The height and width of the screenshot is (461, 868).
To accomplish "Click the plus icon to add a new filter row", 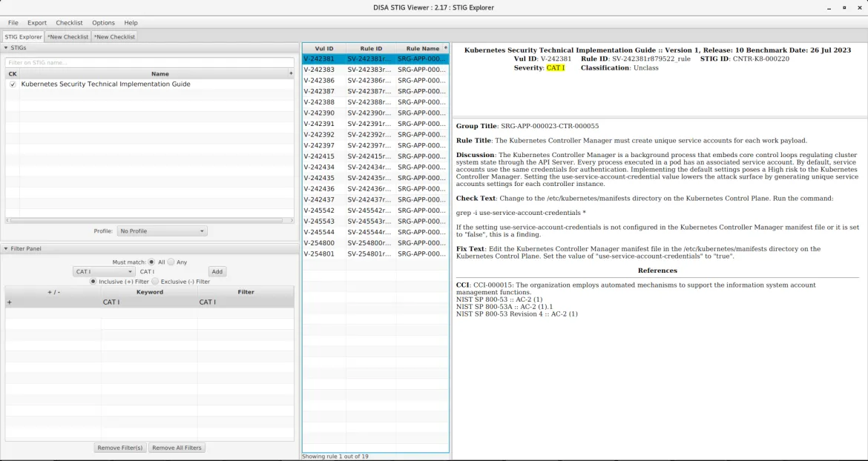I will 9,302.
